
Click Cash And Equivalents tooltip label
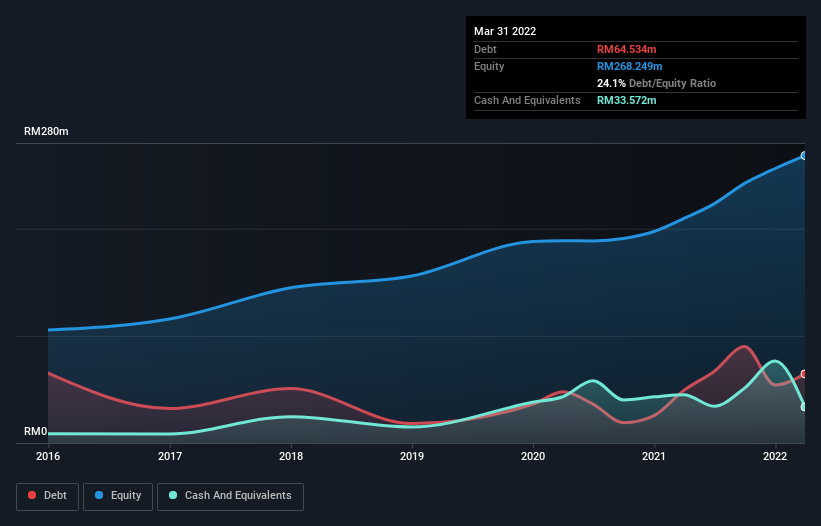coord(527,100)
